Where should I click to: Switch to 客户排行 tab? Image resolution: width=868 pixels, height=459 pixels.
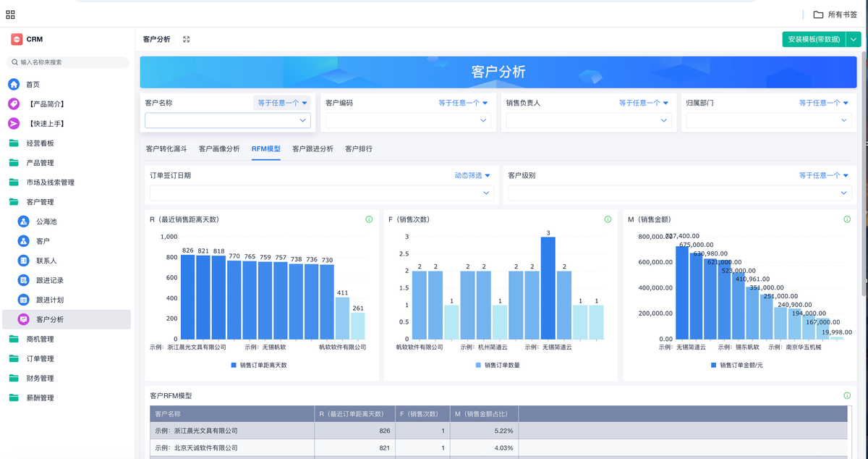359,148
